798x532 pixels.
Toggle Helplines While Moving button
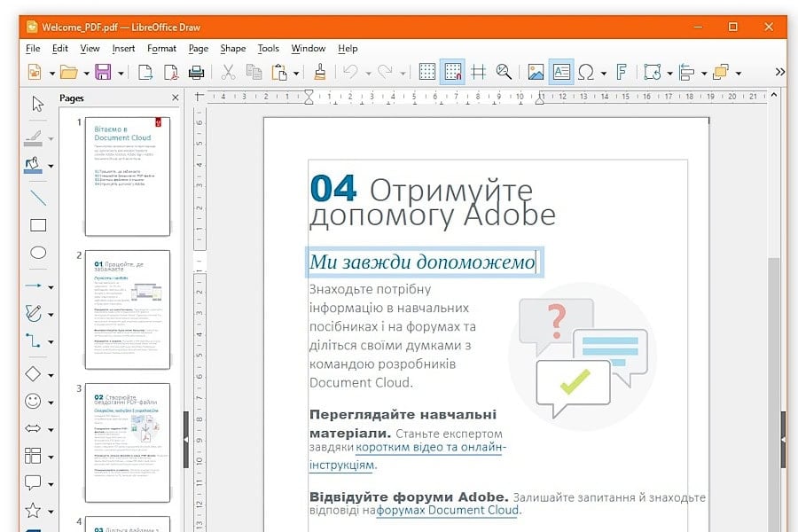pyautogui.click(x=479, y=72)
